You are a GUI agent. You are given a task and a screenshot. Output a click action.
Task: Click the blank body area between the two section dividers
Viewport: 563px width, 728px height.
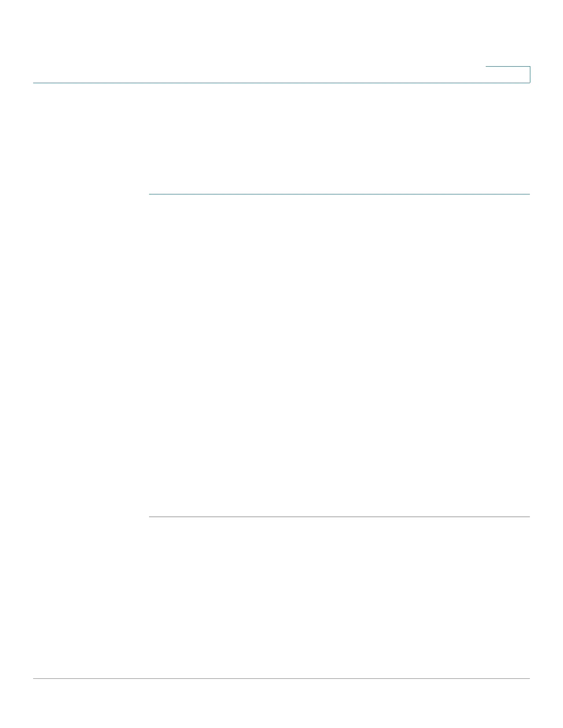pyautogui.click(x=339, y=356)
